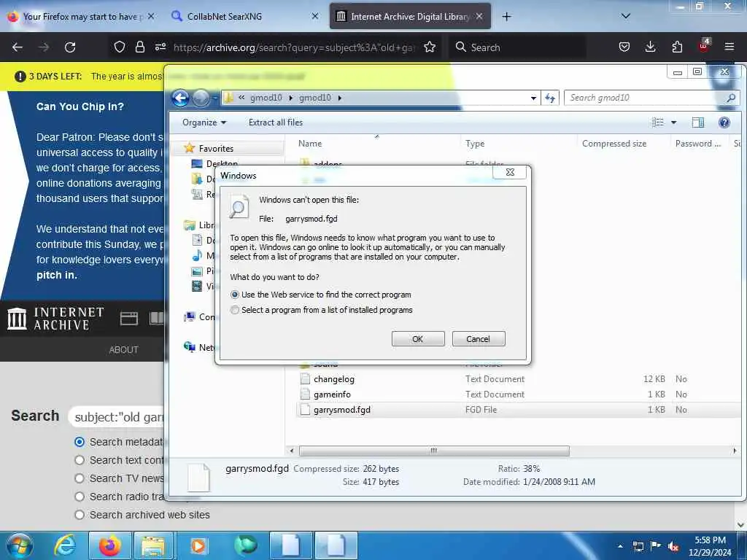Screen dimensions: 747x560
Task: Sort by the Password column
Action: (698, 144)
